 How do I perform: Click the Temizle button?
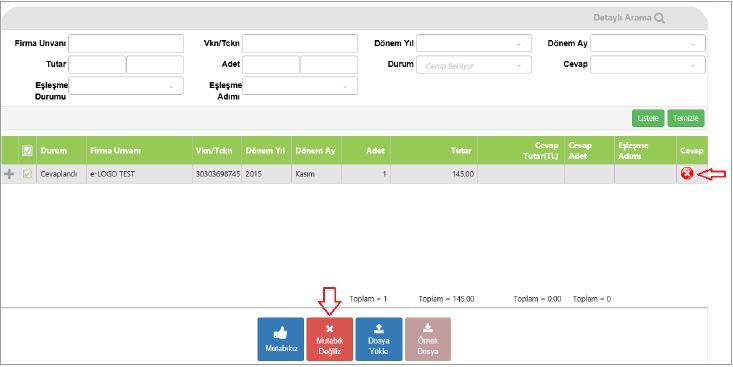coord(686,118)
